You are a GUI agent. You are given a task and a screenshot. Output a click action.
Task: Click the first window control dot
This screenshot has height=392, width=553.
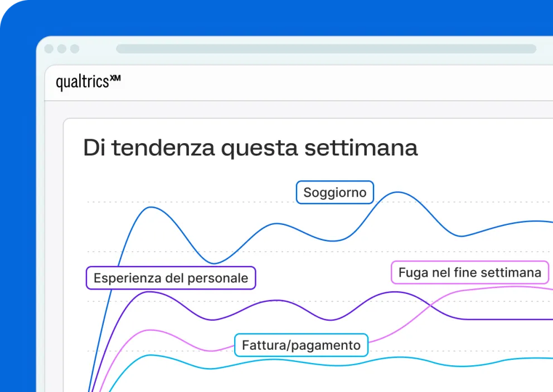click(x=49, y=48)
